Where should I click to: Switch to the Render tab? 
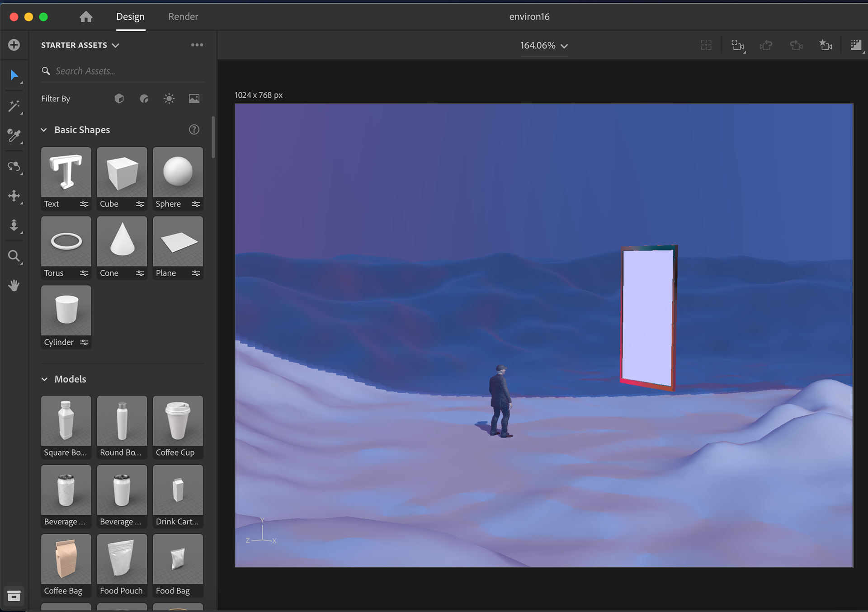183,17
